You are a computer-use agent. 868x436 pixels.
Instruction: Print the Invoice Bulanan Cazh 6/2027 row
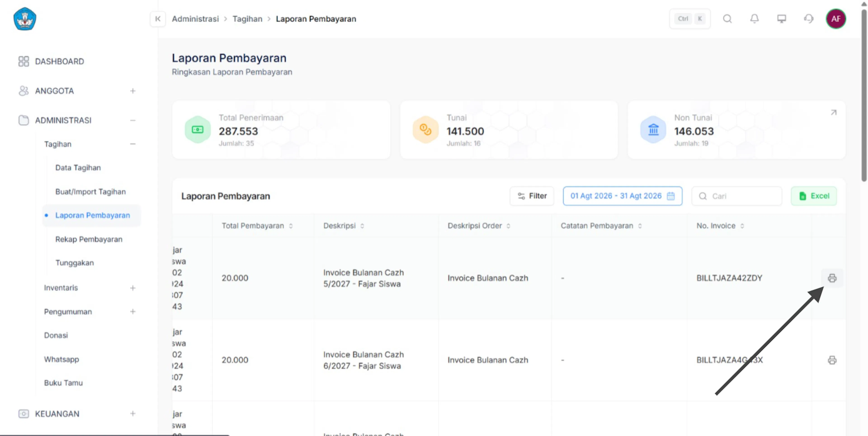pos(832,360)
